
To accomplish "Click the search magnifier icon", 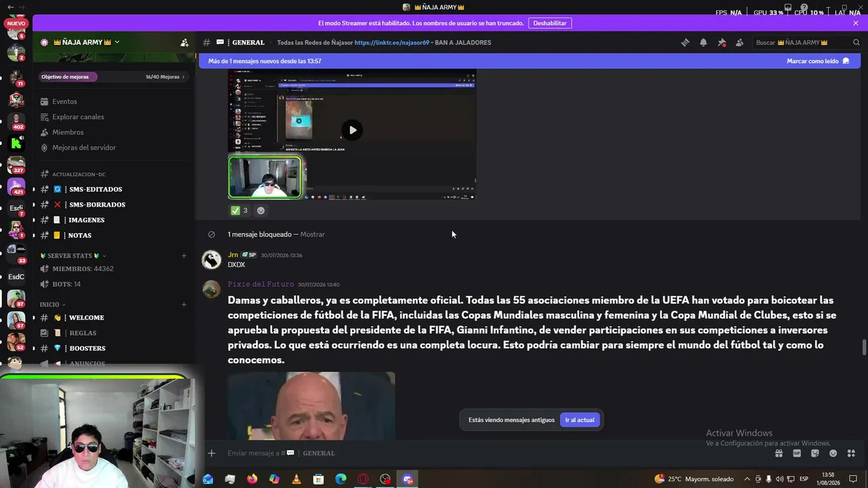I will coord(856,42).
